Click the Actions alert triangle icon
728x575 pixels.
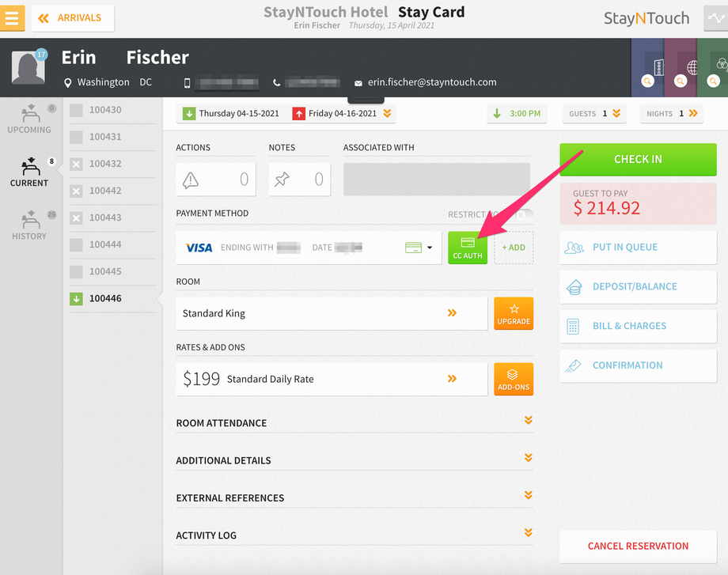coord(191,180)
